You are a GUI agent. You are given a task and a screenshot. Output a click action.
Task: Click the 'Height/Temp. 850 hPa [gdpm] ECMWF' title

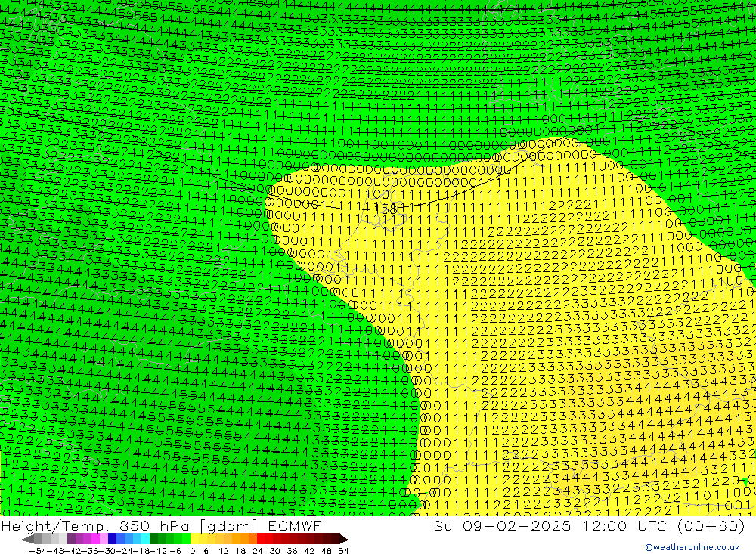click(x=161, y=525)
